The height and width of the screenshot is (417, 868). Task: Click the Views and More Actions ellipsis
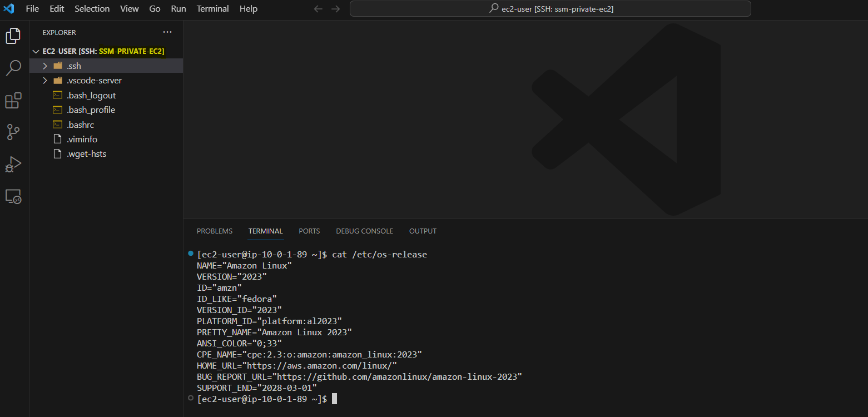point(167,32)
